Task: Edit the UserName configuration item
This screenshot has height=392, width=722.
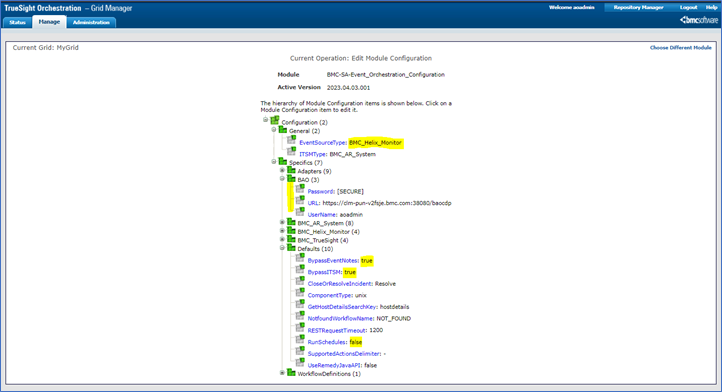Action: pyautogui.click(x=322, y=215)
